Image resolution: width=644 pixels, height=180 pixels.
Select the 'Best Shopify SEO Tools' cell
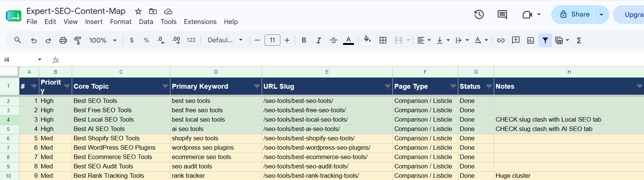[121, 138]
